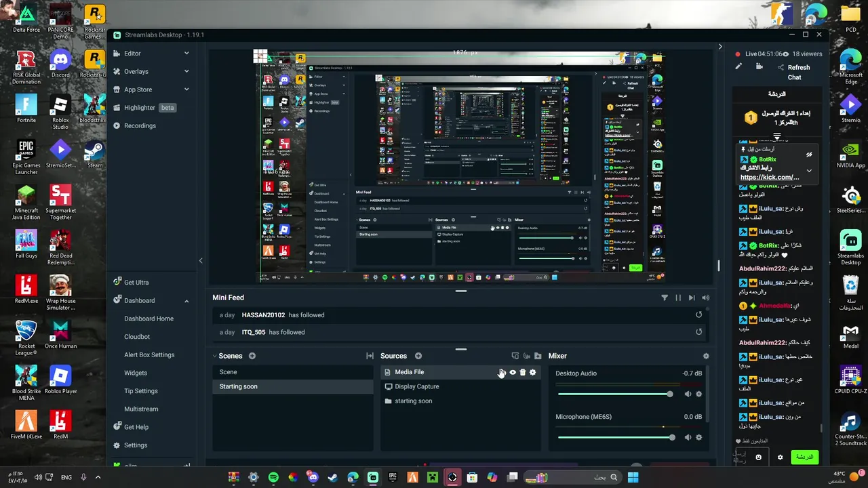The image size is (868, 488).
Task: Mute Microphone (ME6S) speaker icon
Action: (x=688, y=437)
